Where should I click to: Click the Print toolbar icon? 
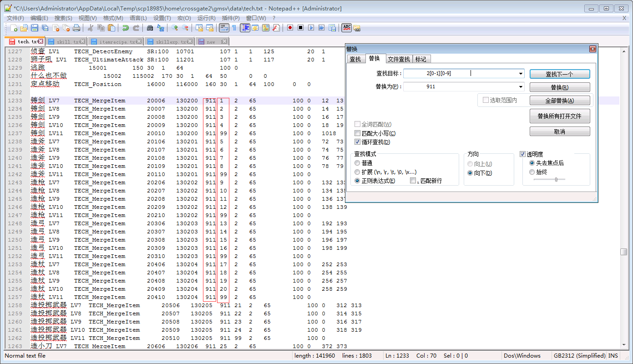coord(76,28)
